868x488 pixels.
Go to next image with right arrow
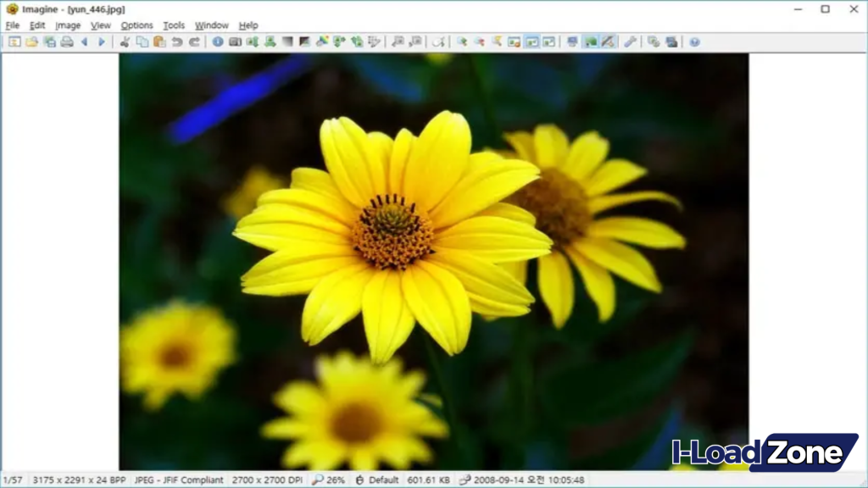(102, 42)
